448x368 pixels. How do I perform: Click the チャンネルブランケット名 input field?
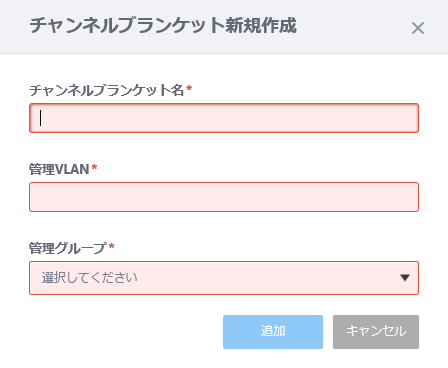tap(224, 118)
